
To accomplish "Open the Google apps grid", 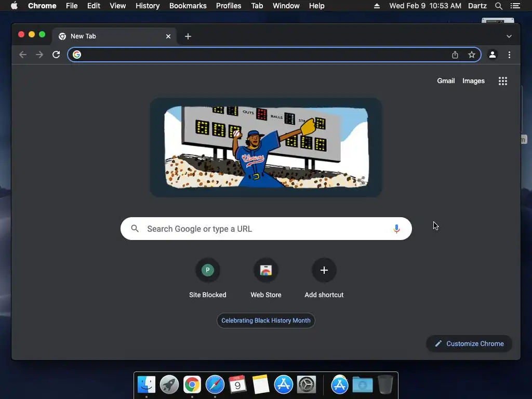I will click(x=503, y=81).
